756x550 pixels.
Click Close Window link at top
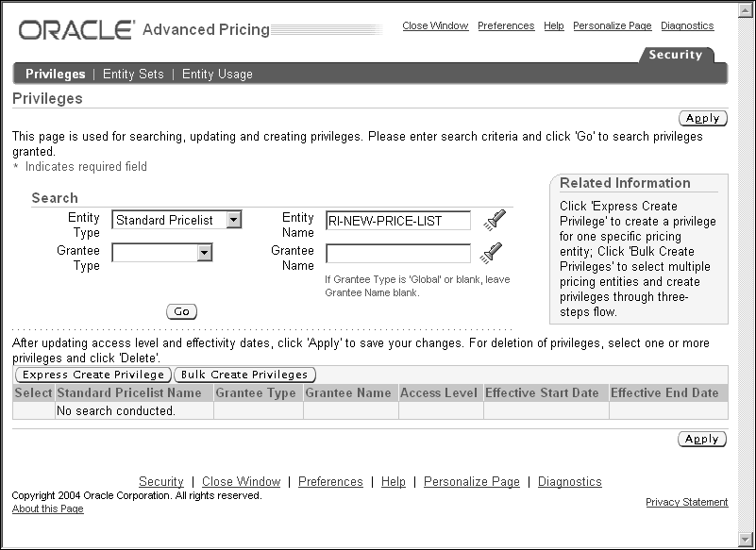435,25
